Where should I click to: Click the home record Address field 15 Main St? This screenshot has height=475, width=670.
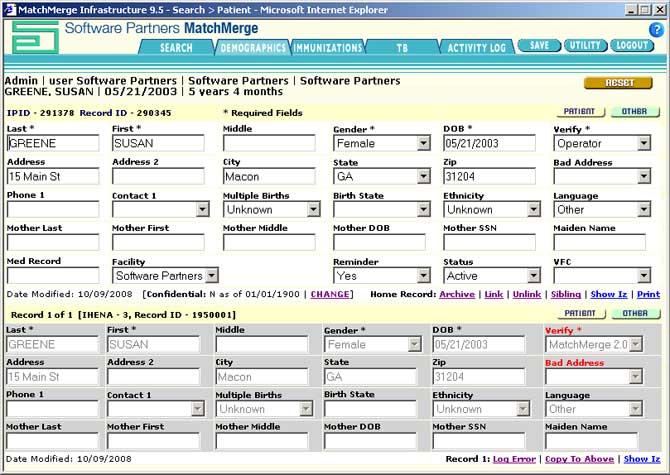pos(53,176)
